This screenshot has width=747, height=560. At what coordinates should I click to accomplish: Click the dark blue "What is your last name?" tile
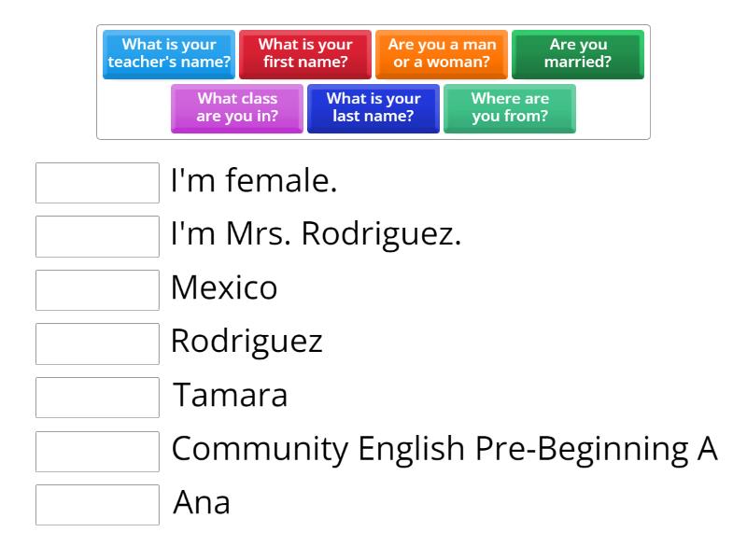point(373,108)
